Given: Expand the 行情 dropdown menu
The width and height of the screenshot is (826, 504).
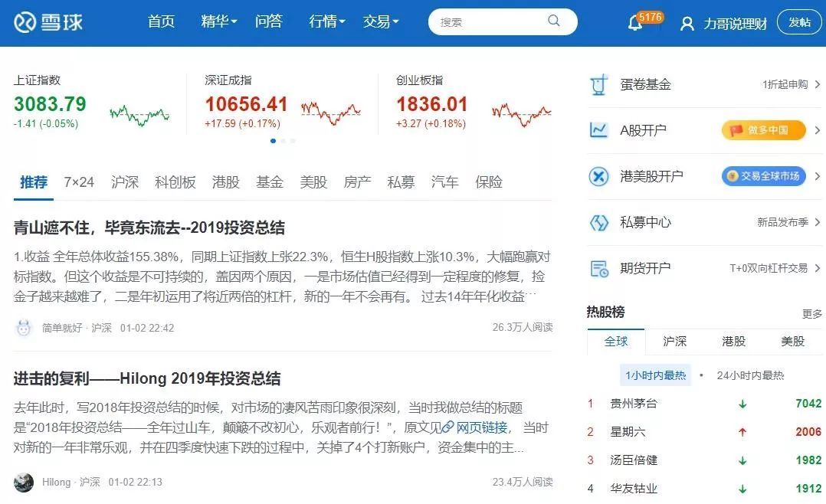Looking at the screenshot, I should (x=327, y=22).
